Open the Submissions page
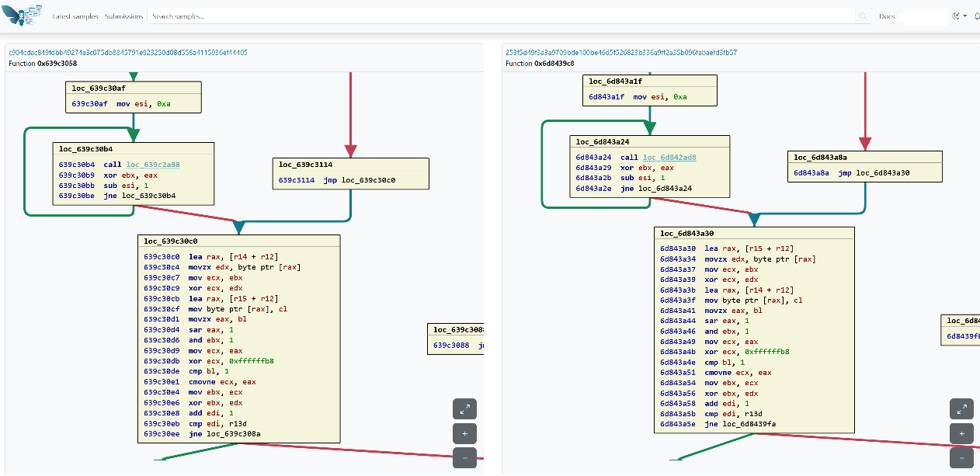Image resolution: width=980 pixels, height=476 pixels. [123, 16]
